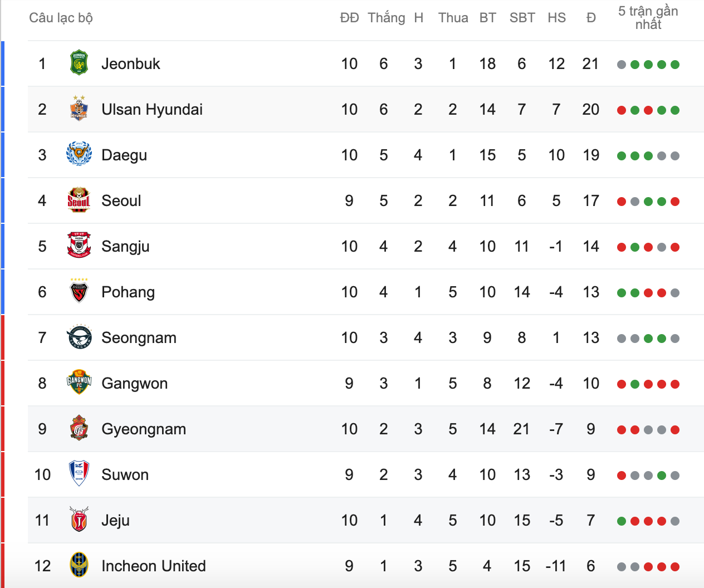Click Jeonbuk's most recent green result dot
Image resolution: width=704 pixels, height=588 pixels.
pyautogui.click(x=675, y=65)
